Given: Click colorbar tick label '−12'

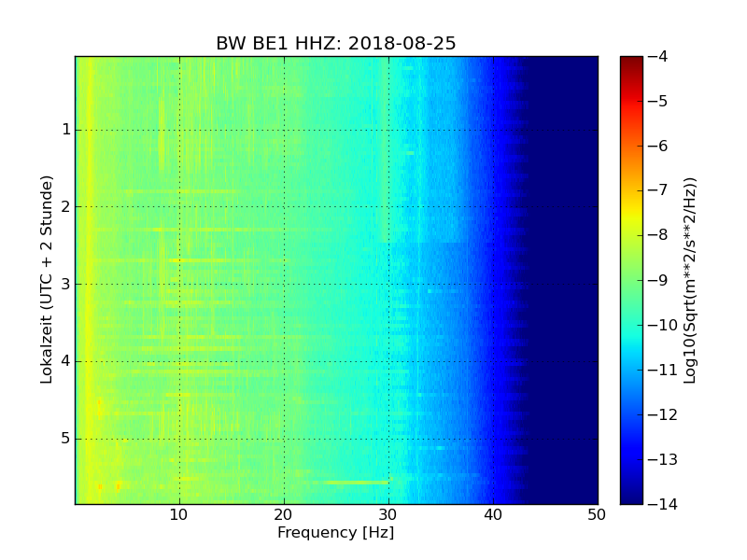Looking at the screenshot, I should pos(663,414).
